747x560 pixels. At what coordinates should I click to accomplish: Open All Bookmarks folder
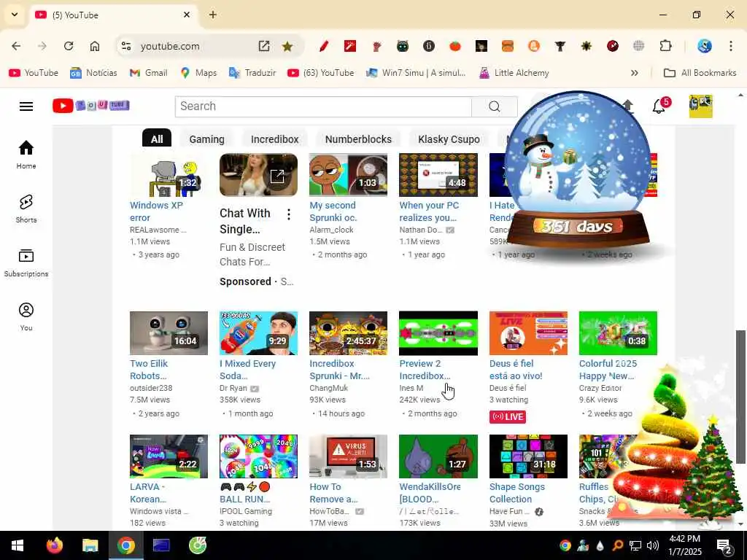click(x=700, y=73)
